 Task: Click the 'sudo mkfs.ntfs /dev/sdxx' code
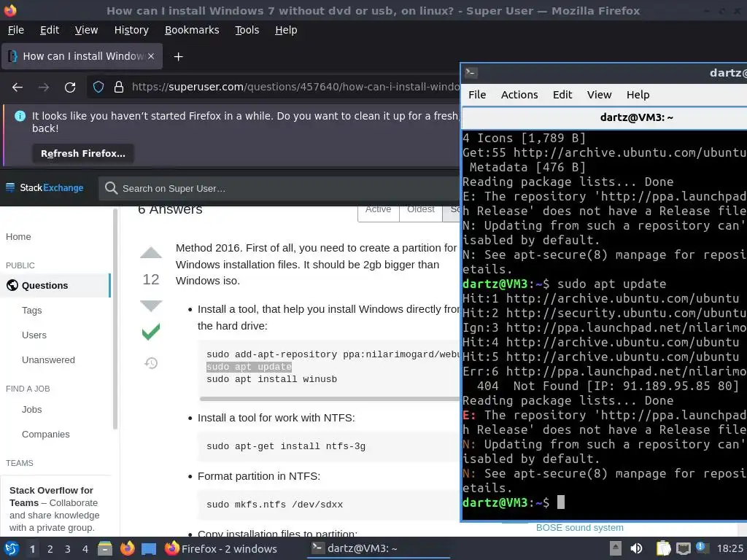[274, 505]
